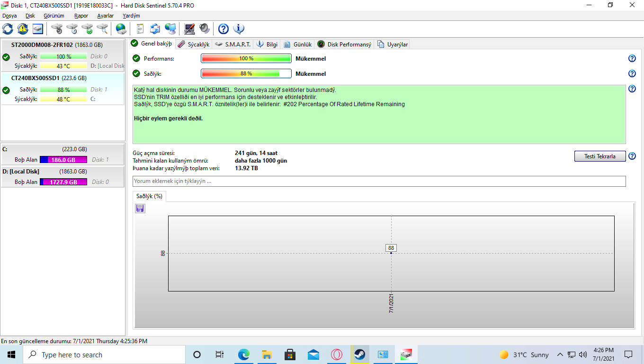The width and height of the screenshot is (644, 364).
Task: Select the Saðlýk (%) graph tab
Action: point(149,196)
